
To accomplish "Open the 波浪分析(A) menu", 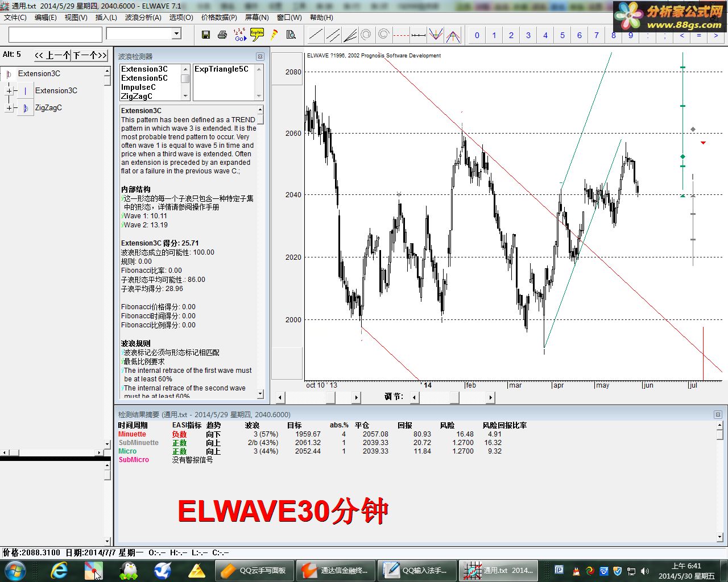I will (x=143, y=18).
